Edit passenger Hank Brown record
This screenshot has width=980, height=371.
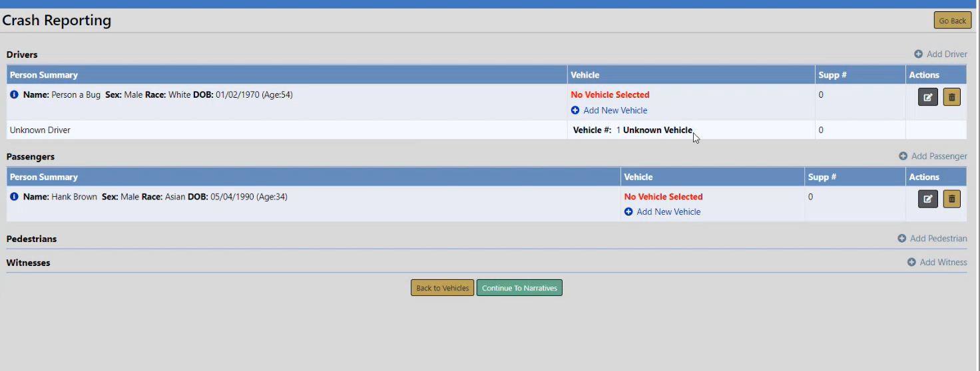tap(928, 199)
